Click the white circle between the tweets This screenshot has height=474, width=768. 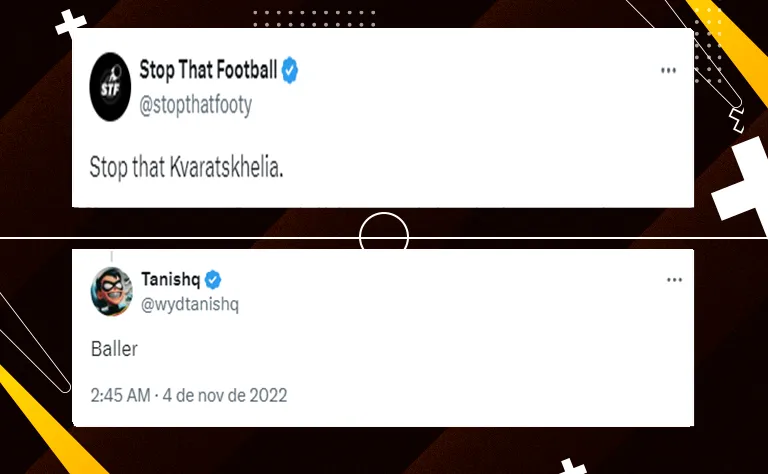pos(384,237)
